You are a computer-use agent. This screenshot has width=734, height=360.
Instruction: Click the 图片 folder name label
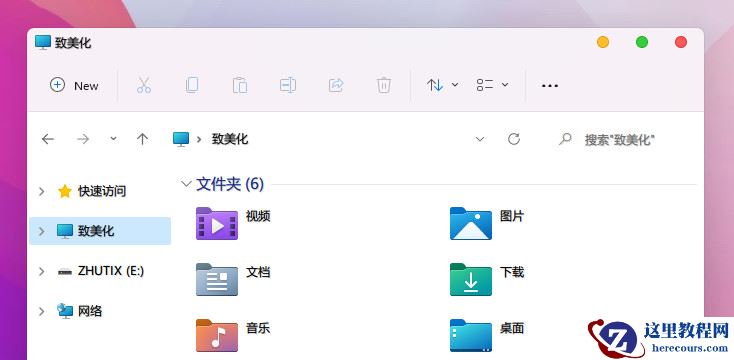[512, 216]
